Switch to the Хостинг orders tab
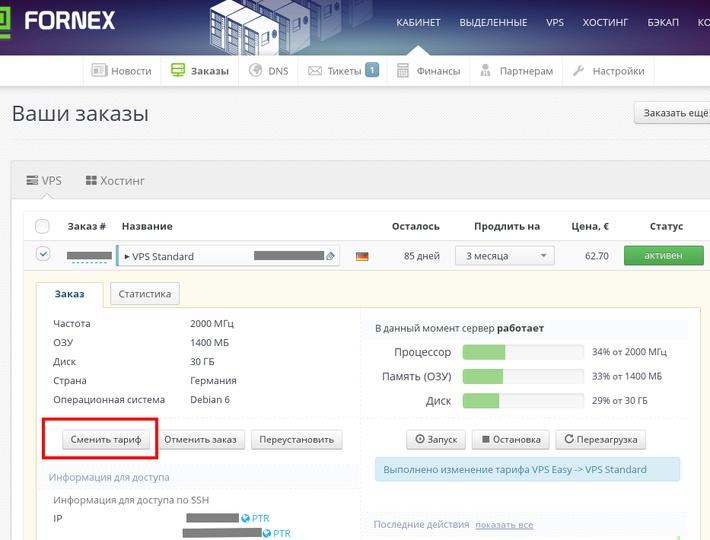 click(x=115, y=181)
